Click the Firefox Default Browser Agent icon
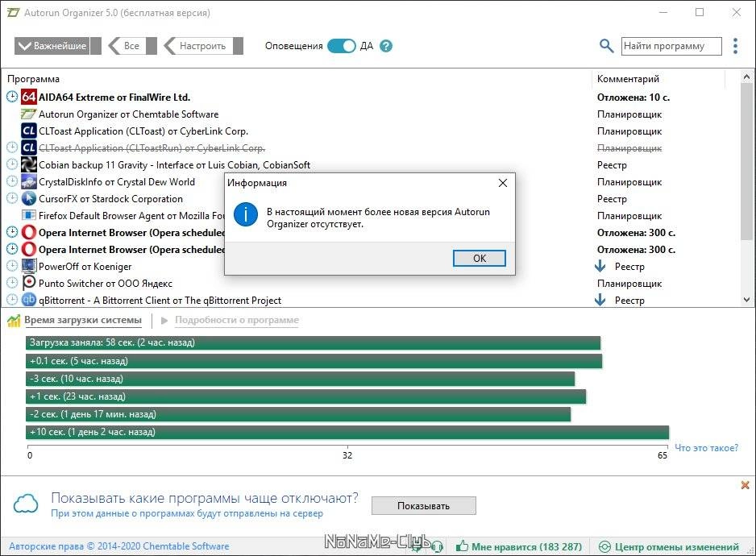Screen dimensions: 756x556 tap(28, 215)
